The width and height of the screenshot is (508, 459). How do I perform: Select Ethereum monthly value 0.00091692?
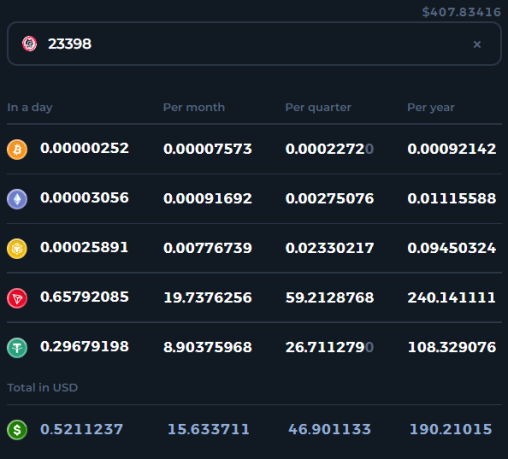[x=207, y=199]
